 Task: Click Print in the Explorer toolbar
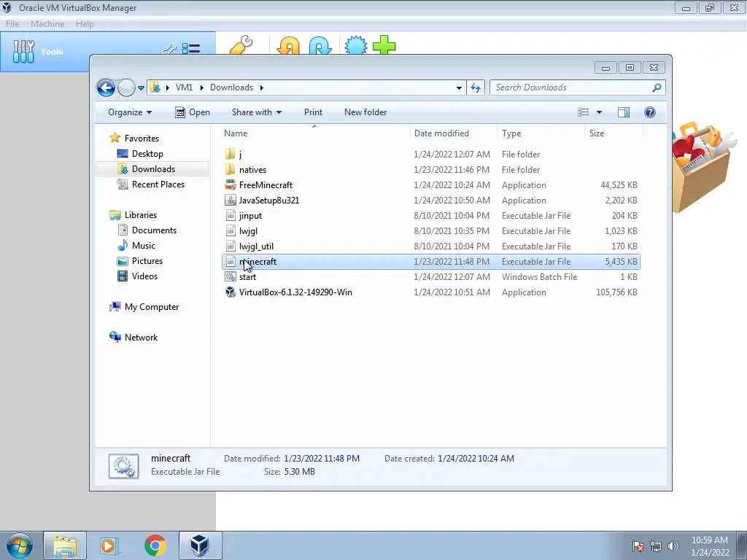tap(313, 112)
